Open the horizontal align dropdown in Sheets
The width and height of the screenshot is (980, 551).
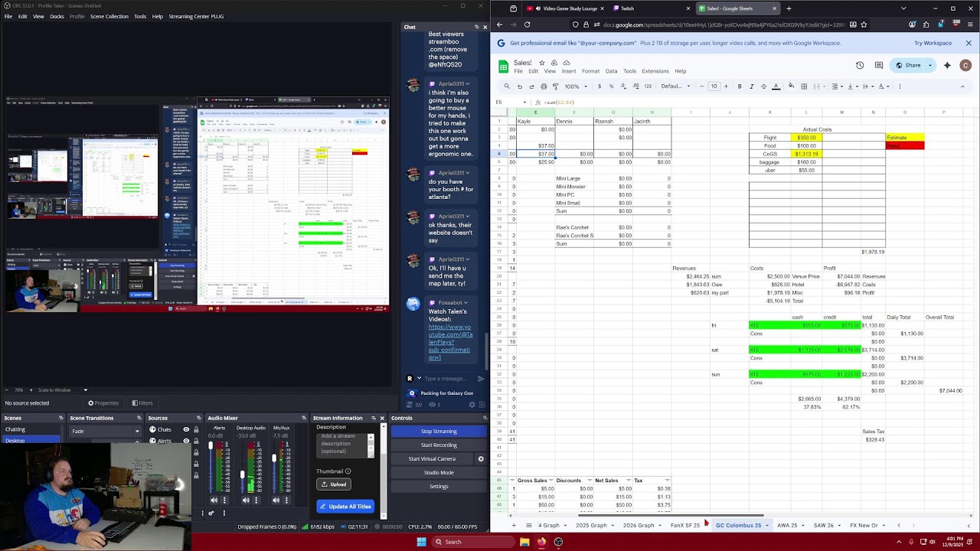(x=837, y=86)
